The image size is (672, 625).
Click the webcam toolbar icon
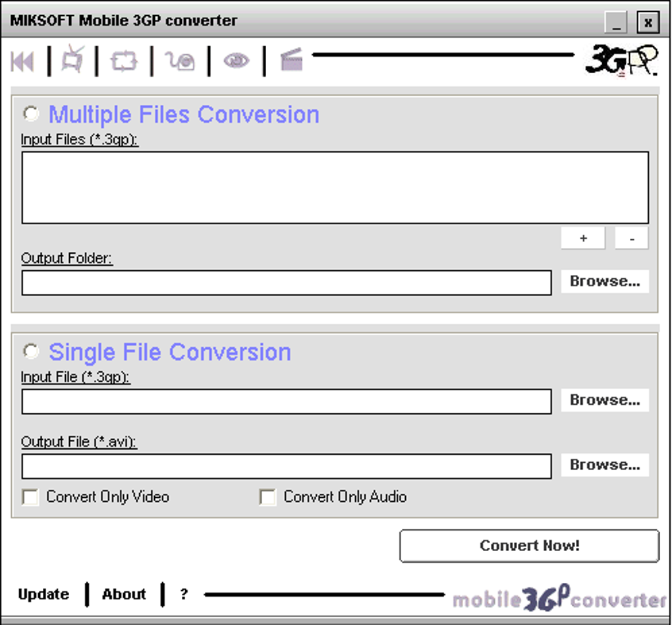point(180,61)
